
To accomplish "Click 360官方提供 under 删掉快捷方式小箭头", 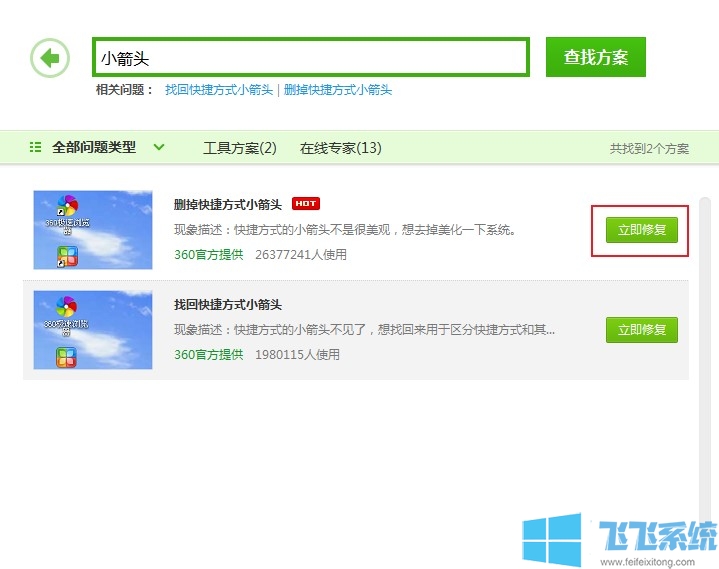I will pyautogui.click(x=209, y=254).
